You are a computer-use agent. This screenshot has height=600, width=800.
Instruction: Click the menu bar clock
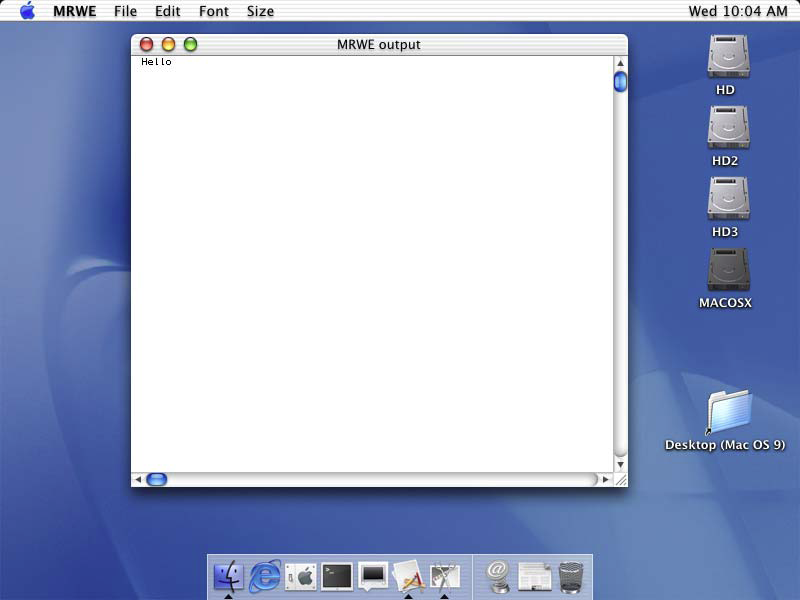(x=738, y=11)
